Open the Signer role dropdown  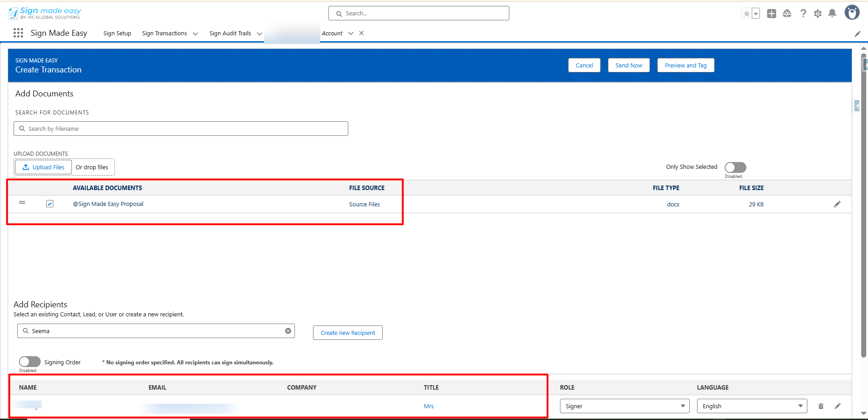[x=625, y=406]
